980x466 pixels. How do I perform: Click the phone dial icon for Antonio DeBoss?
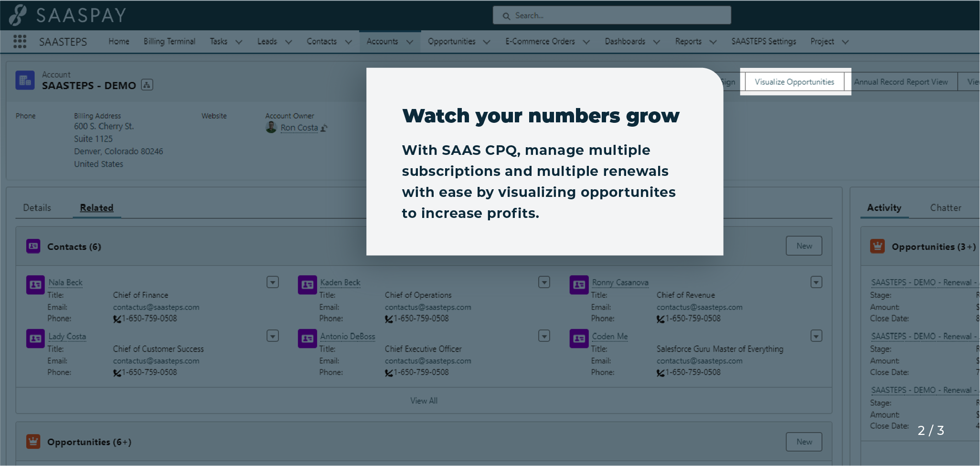pyautogui.click(x=389, y=373)
